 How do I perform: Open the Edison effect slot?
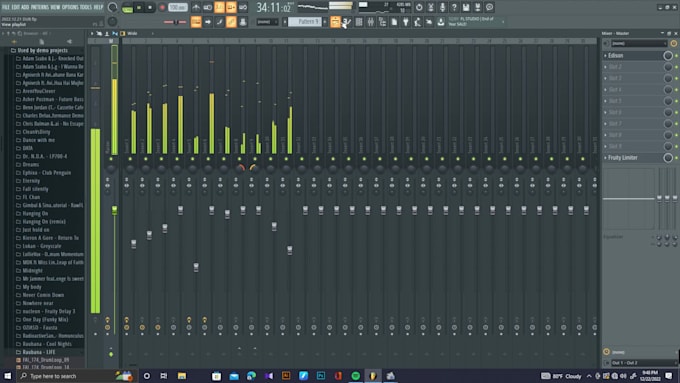(x=634, y=56)
